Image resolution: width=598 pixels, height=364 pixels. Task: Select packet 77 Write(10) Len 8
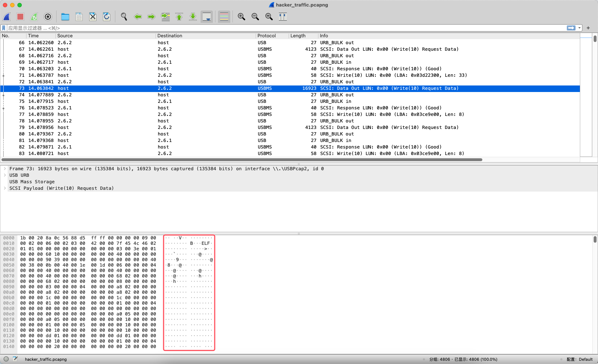point(290,114)
